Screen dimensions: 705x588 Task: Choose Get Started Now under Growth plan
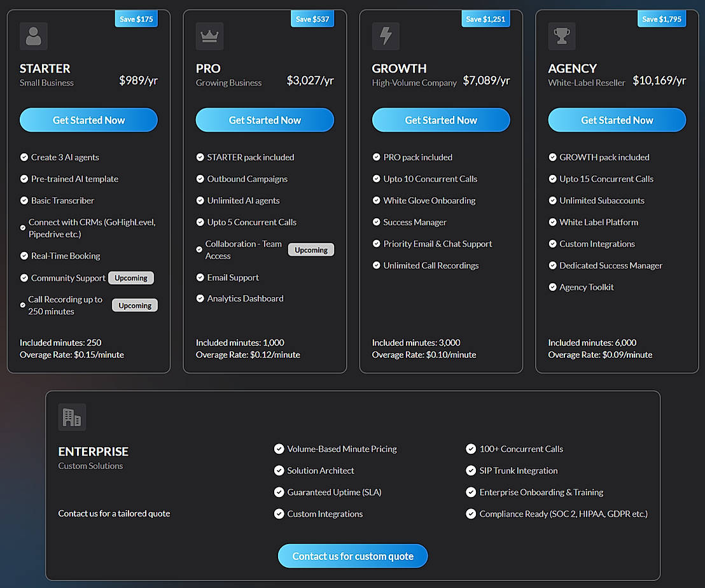coord(441,120)
